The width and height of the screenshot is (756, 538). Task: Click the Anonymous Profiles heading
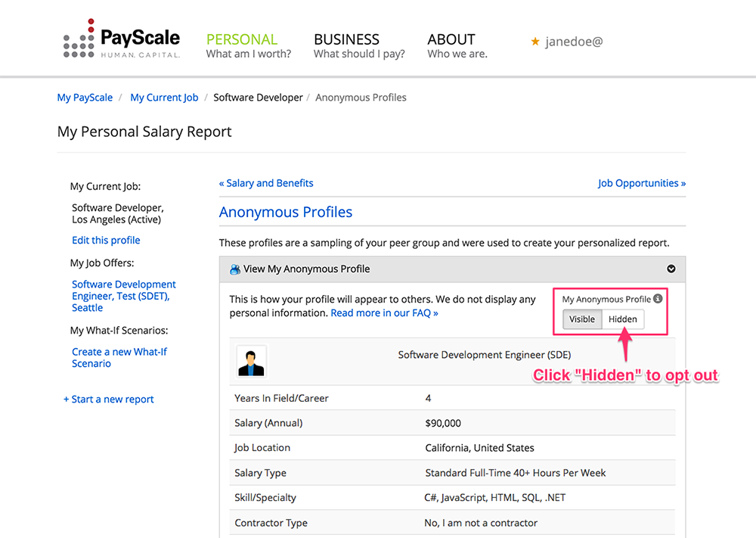pyautogui.click(x=286, y=212)
